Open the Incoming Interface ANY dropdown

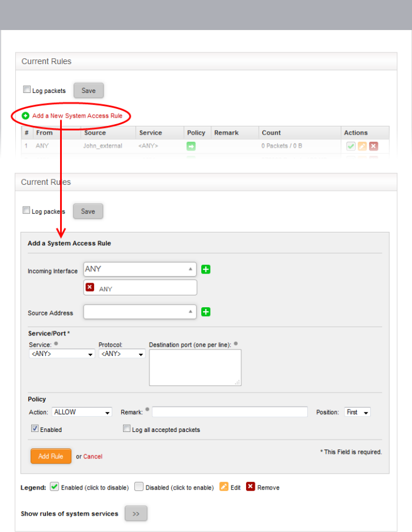pyautogui.click(x=140, y=269)
